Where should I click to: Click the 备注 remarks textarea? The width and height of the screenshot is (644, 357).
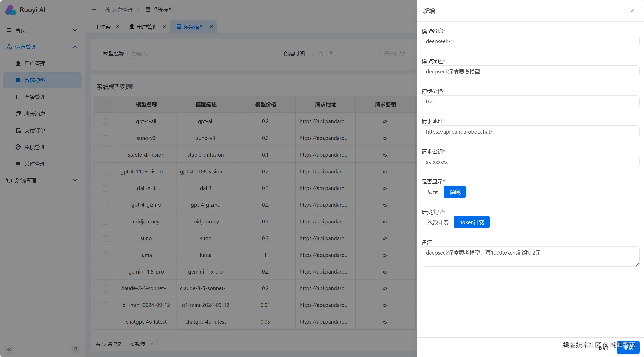(531, 257)
